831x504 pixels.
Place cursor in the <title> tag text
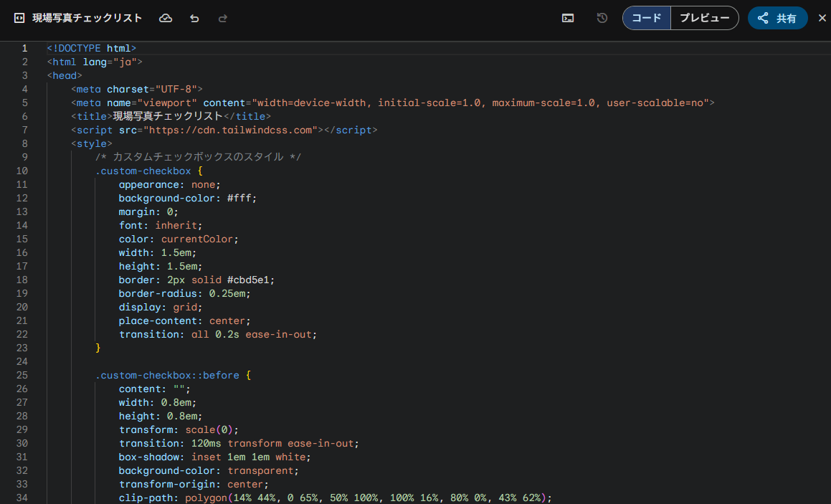click(x=168, y=116)
